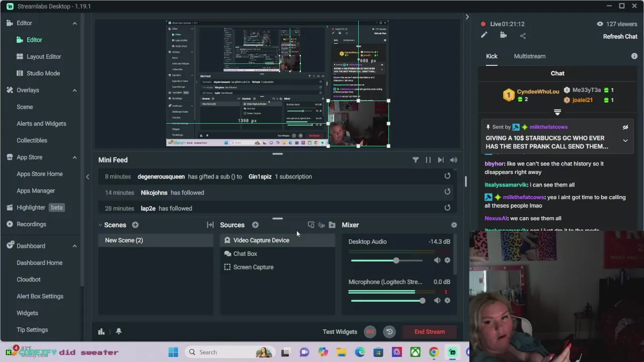Collapse the Dashboard sidebar section
This screenshot has width=644, height=362.
[74, 246]
